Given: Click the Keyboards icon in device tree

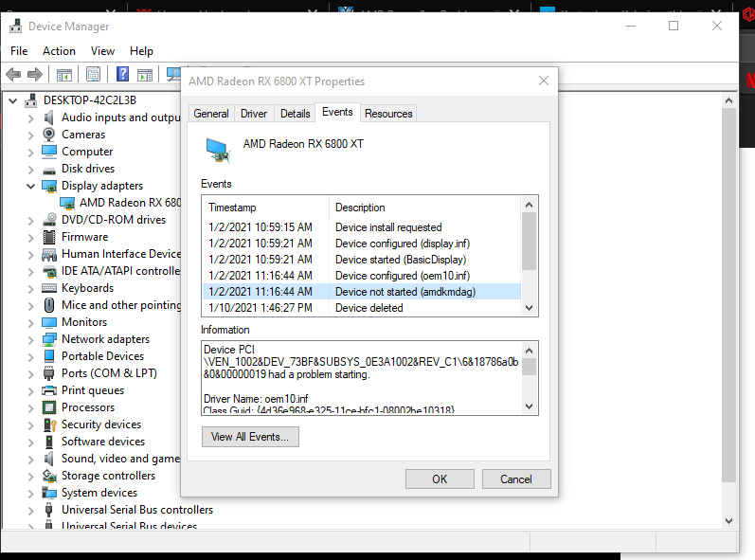Looking at the screenshot, I should coord(49,288).
